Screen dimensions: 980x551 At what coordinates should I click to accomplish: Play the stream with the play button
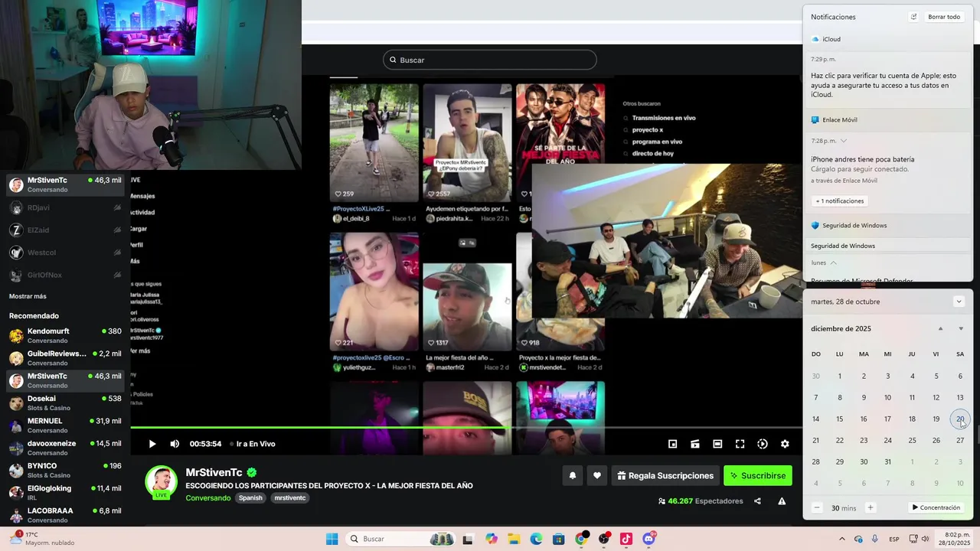pos(152,444)
